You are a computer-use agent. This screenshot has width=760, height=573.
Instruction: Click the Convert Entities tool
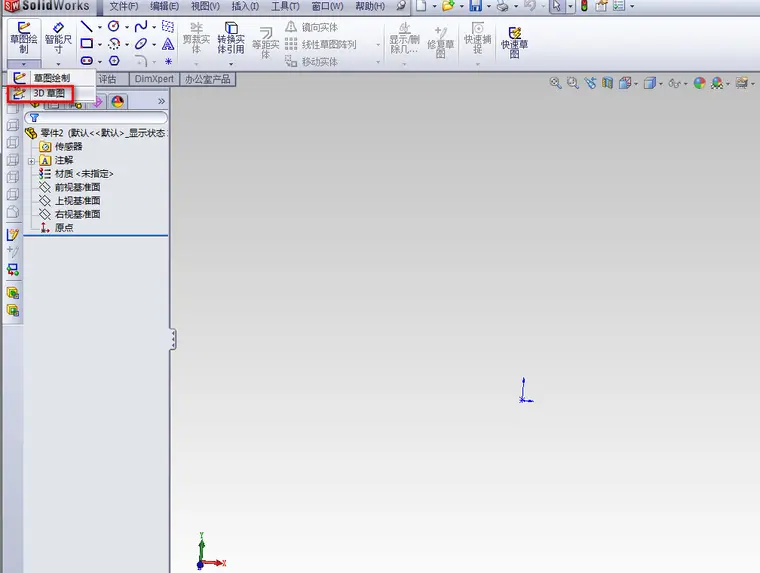click(231, 37)
